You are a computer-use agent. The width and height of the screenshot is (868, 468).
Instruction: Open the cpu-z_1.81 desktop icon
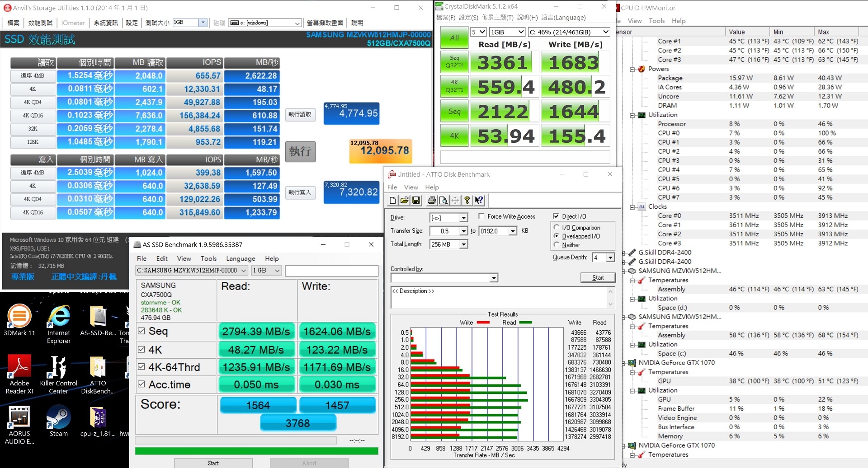tap(98, 421)
